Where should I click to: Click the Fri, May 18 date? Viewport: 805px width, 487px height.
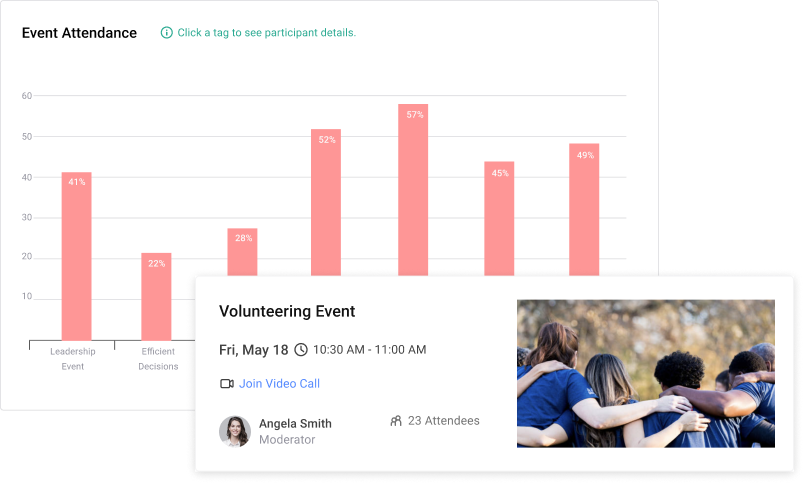pos(253,350)
